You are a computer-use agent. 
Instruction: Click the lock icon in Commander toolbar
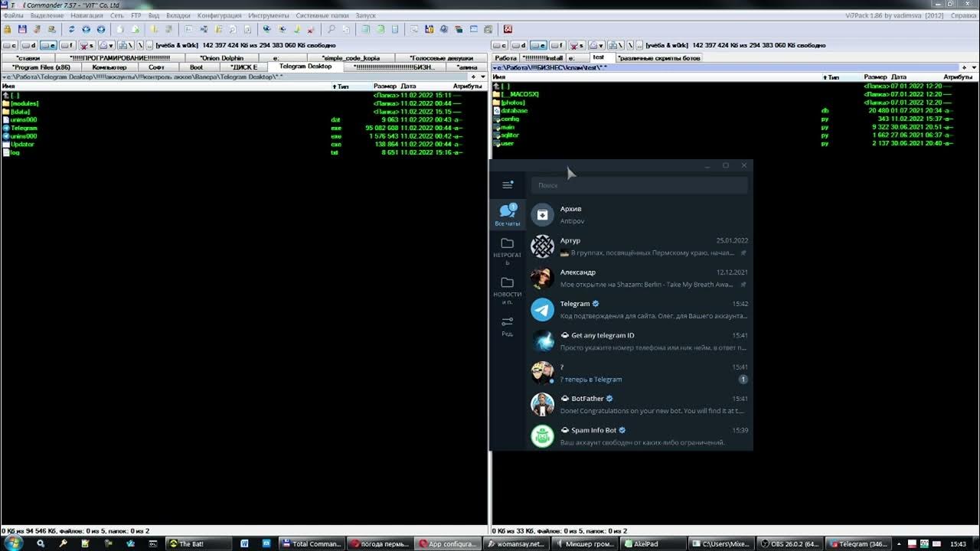click(8, 29)
